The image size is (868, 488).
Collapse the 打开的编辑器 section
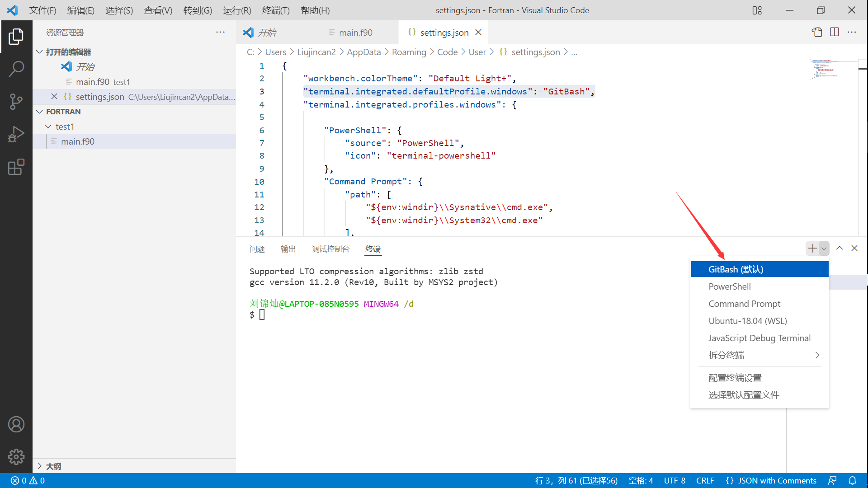39,52
